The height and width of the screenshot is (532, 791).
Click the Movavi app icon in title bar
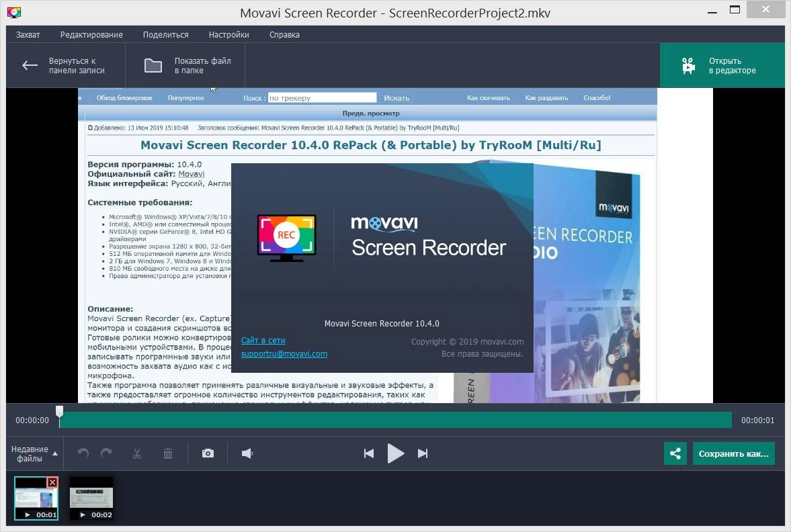[14, 12]
